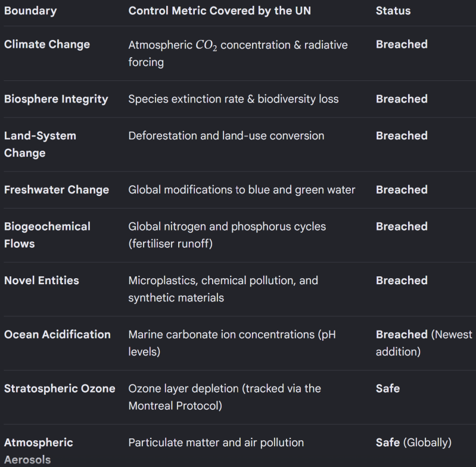The image size is (476, 467).
Task: Click the CO2 formula text
Action: pyautogui.click(x=206, y=45)
